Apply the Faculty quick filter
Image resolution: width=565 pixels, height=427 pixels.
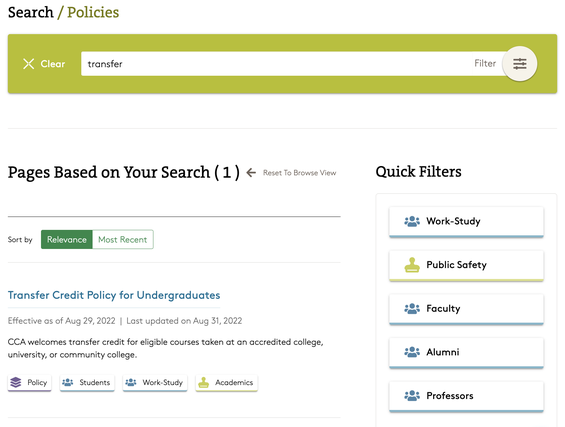pyautogui.click(x=466, y=309)
